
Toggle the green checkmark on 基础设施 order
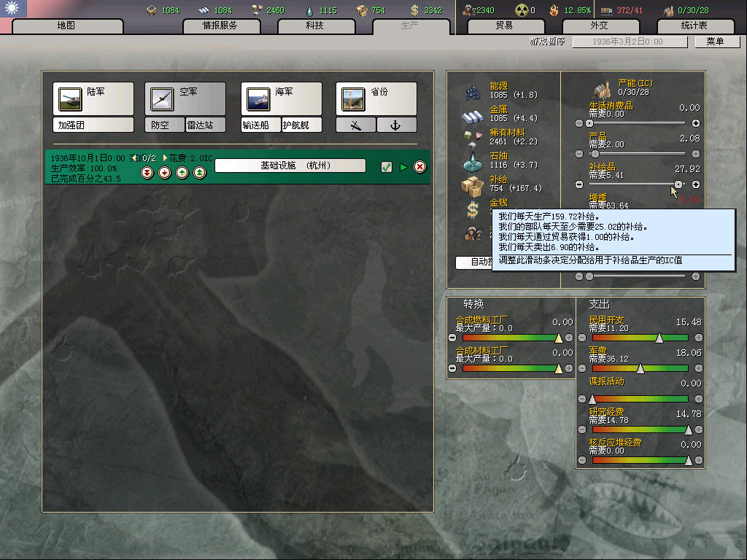click(387, 167)
